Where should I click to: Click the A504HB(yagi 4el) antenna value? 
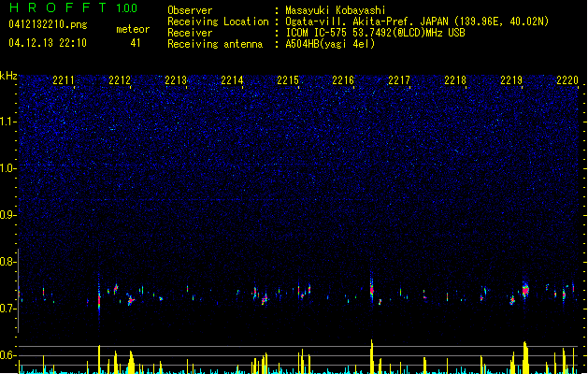point(330,44)
